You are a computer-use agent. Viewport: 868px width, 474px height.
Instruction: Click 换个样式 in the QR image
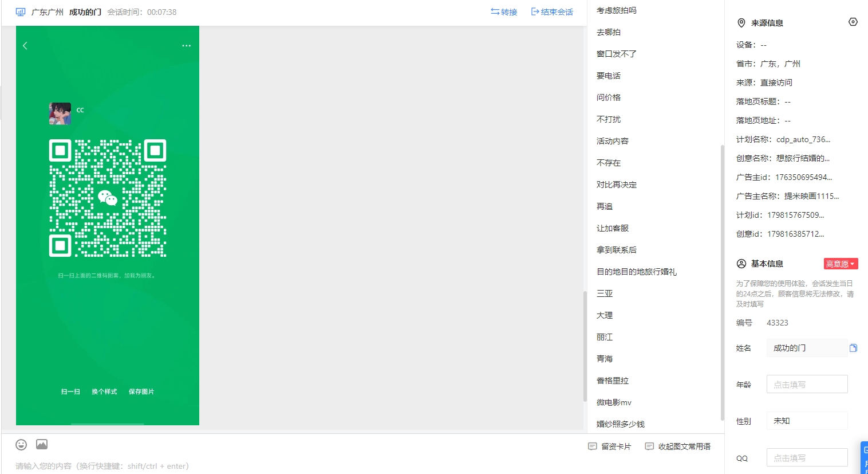pos(104,391)
